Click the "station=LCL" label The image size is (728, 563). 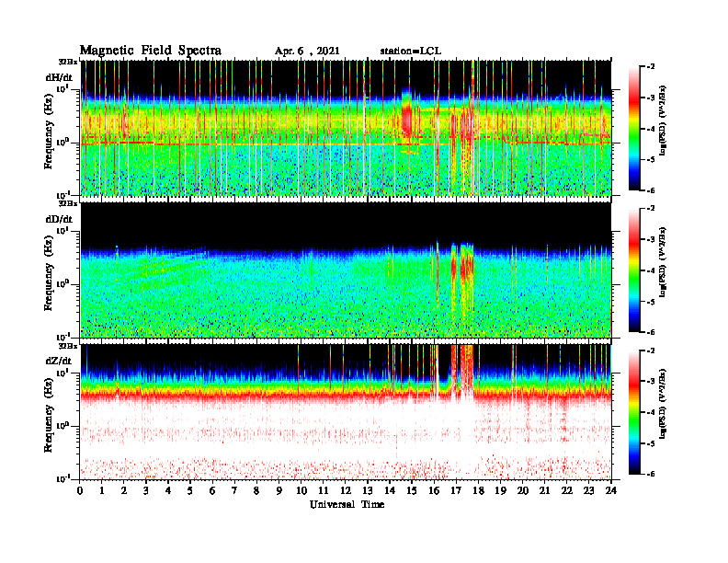coord(411,52)
